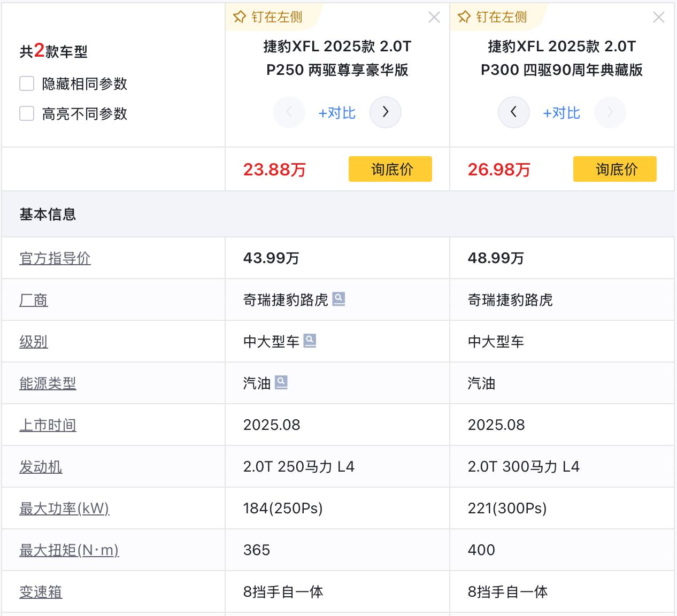Click +对比 under P250 model
This screenshot has height=616, width=677.
pyautogui.click(x=337, y=113)
